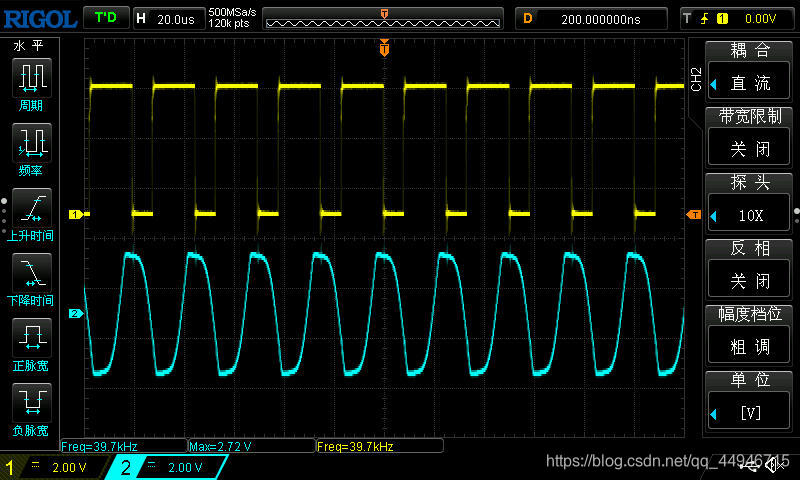Select channel 2 tab showing 2.00 V

[166, 467]
